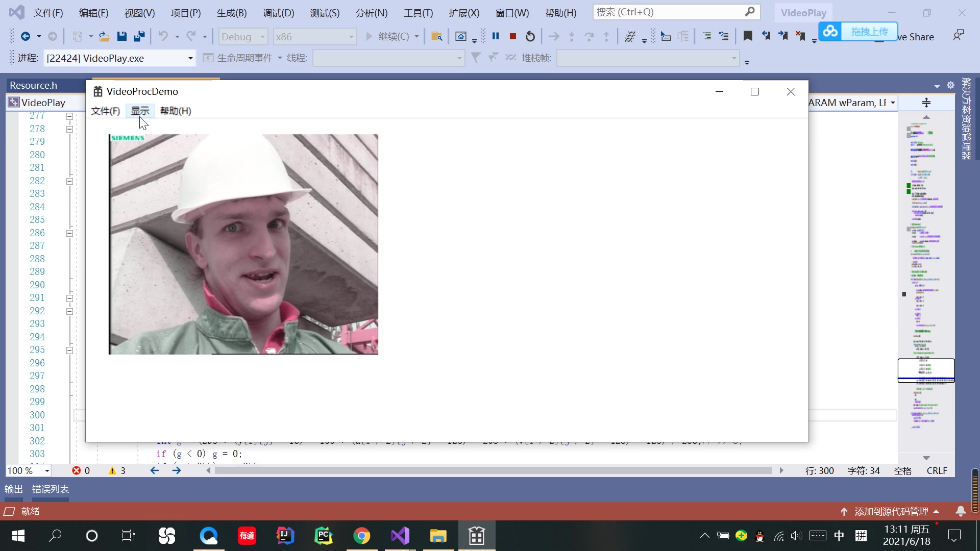The height and width of the screenshot is (551, 980).
Task: Collapse the code fold at line 282
Action: pos(69,181)
